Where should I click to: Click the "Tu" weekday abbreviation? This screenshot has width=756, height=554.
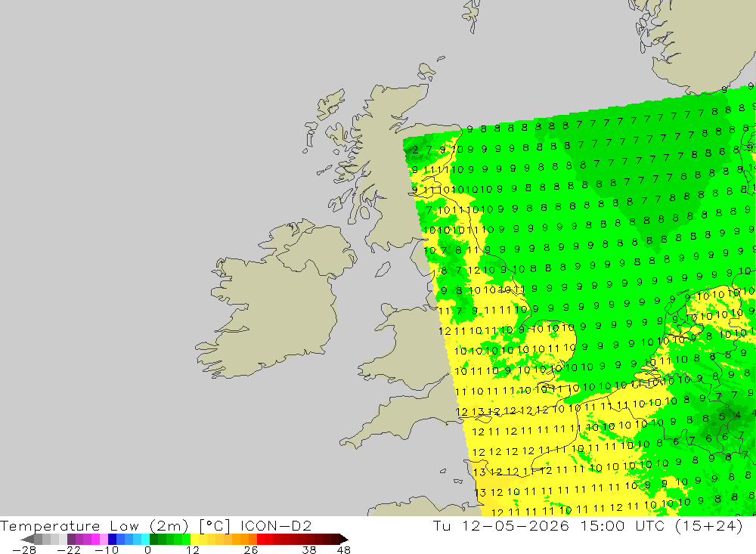(442, 525)
